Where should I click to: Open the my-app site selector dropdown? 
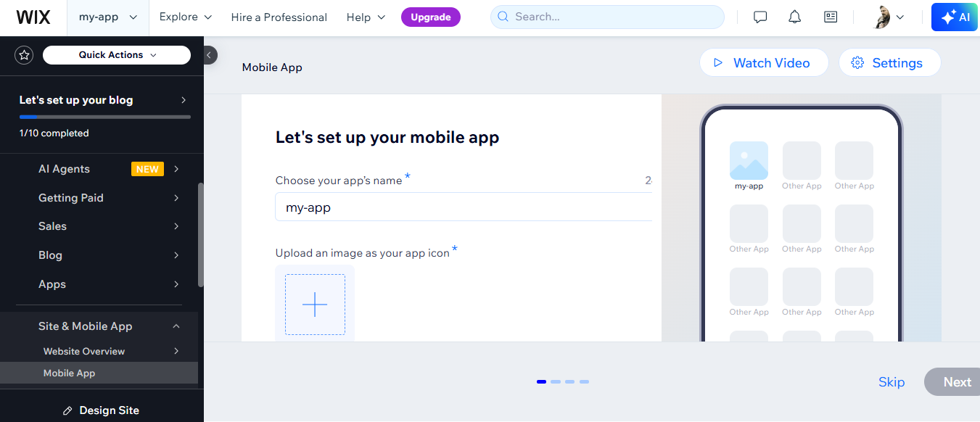108,17
